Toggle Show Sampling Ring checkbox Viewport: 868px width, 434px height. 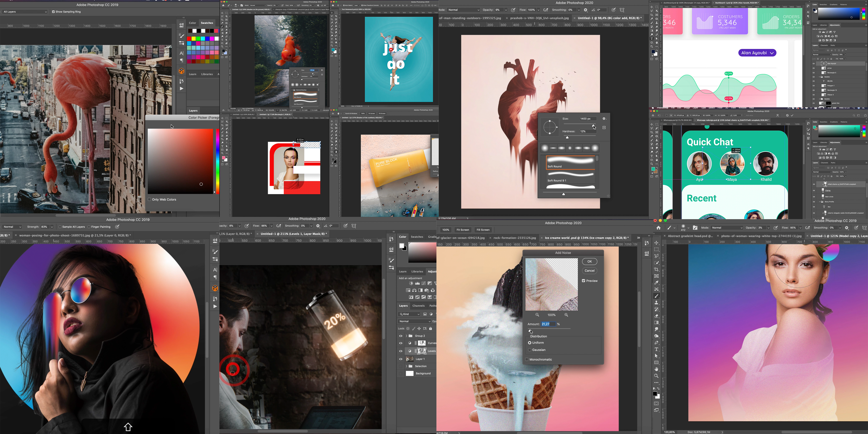53,12
